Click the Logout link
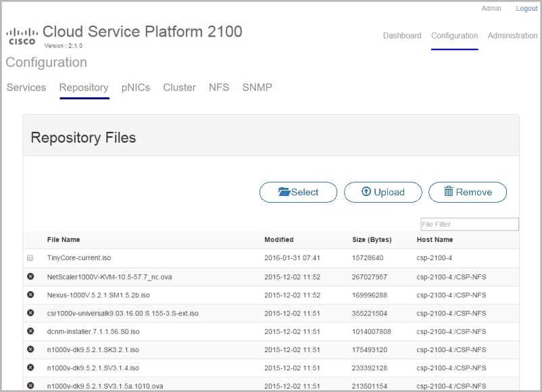This screenshot has width=542, height=392. 526,8
